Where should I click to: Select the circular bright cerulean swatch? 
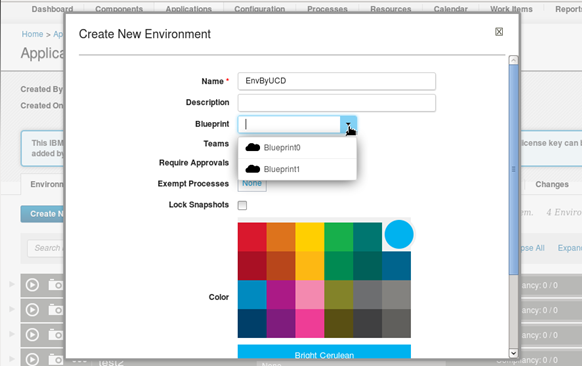[399, 234]
